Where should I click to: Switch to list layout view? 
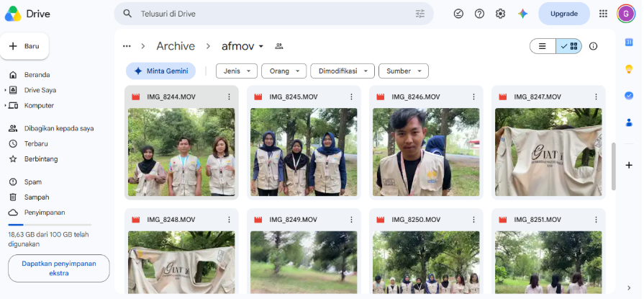pyautogui.click(x=543, y=46)
